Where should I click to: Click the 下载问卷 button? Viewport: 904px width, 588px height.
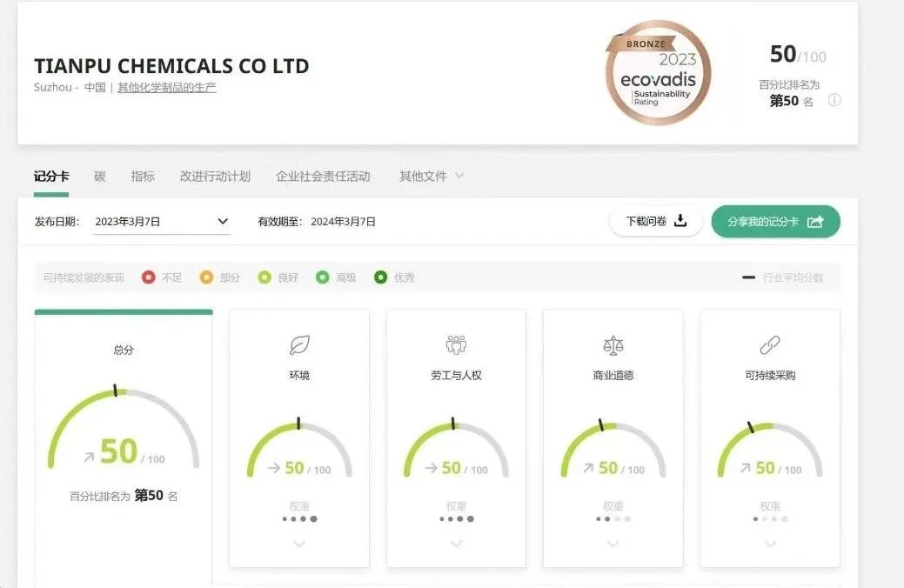point(656,221)
